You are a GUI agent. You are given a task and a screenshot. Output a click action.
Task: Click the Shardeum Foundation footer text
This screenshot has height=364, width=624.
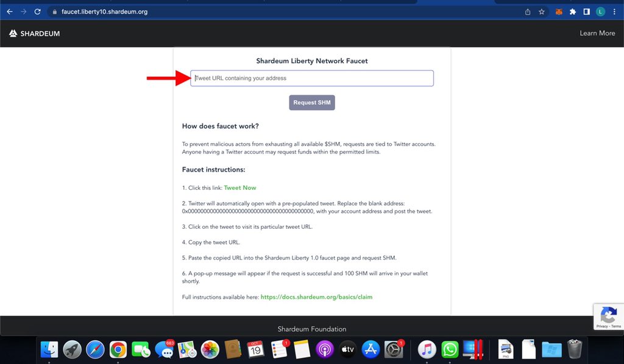tap(311, 329)
